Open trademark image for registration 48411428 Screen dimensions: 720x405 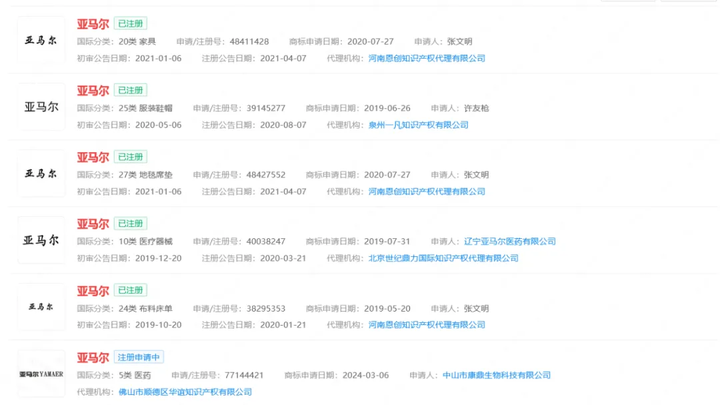[x=41, y=40]
